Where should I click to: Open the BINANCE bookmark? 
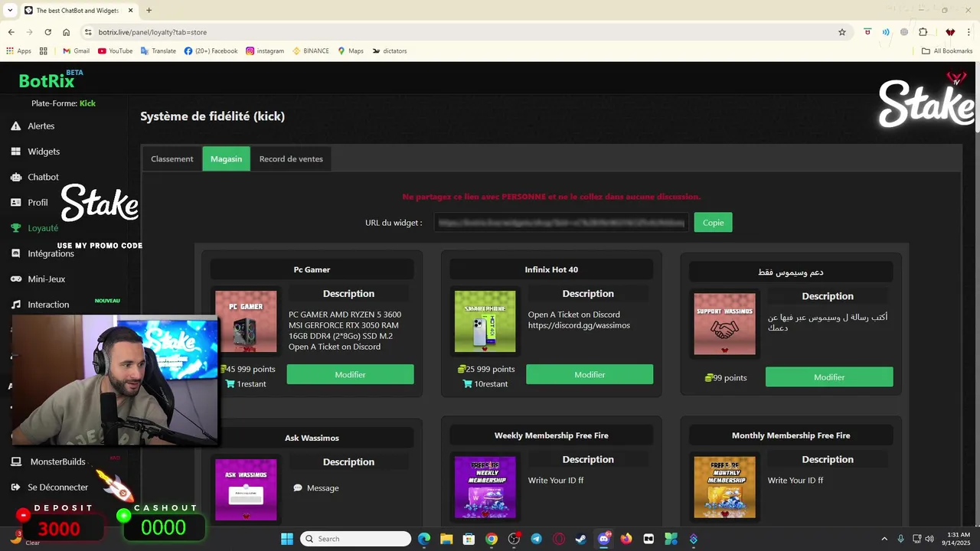(x=311, y=51)
